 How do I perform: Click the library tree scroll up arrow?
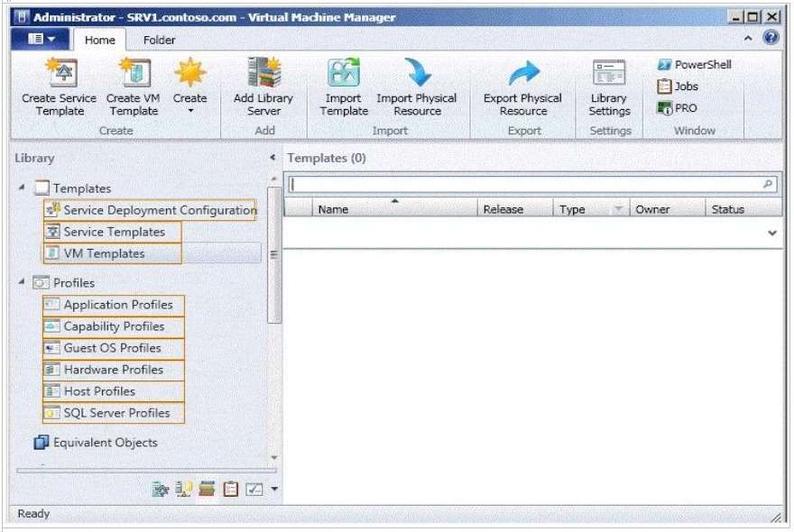(274, 179)
